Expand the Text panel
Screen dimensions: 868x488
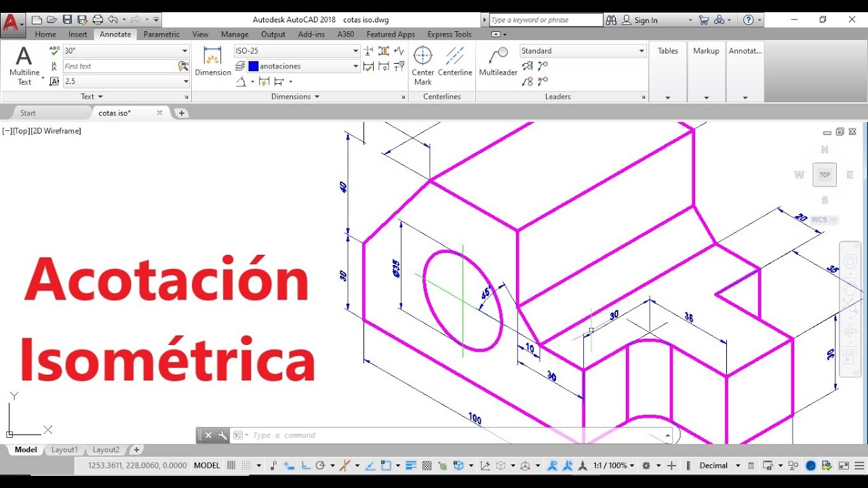[92, 97]
